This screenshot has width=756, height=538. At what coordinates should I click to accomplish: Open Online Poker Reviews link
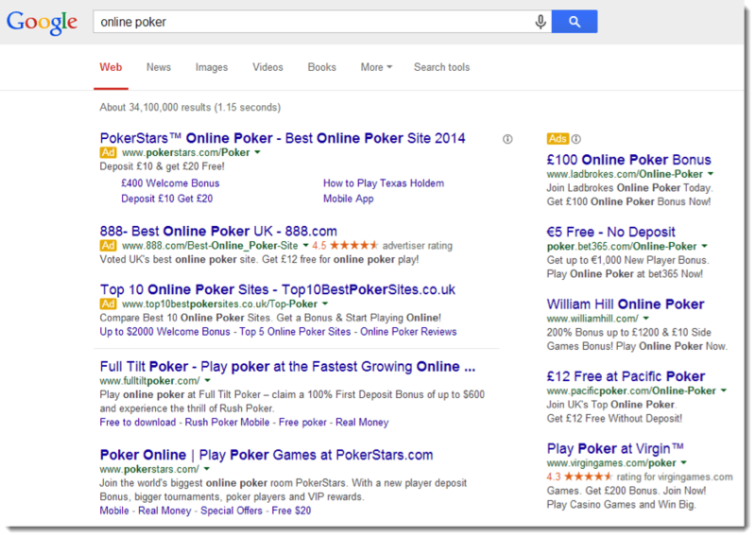coord(408,332)
